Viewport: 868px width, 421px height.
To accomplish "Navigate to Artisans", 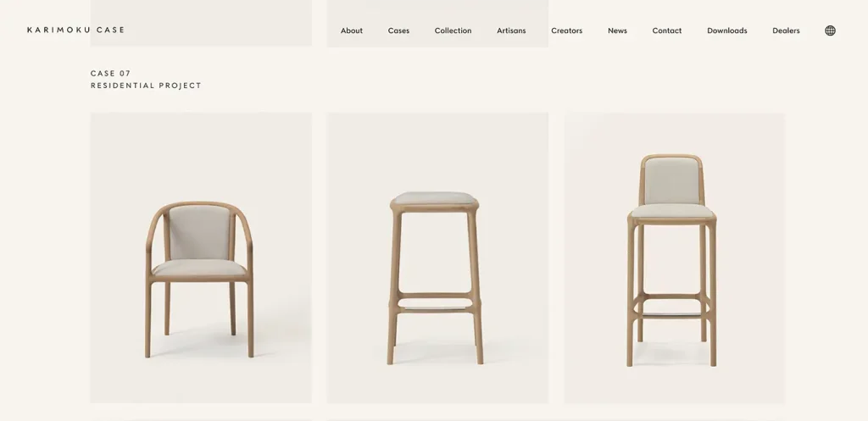I will [511, 30].
